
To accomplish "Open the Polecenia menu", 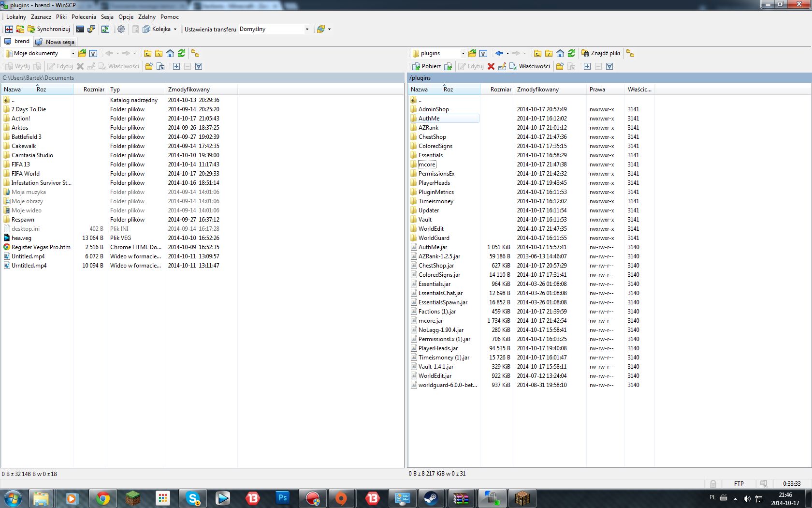I will click(84, 17).
